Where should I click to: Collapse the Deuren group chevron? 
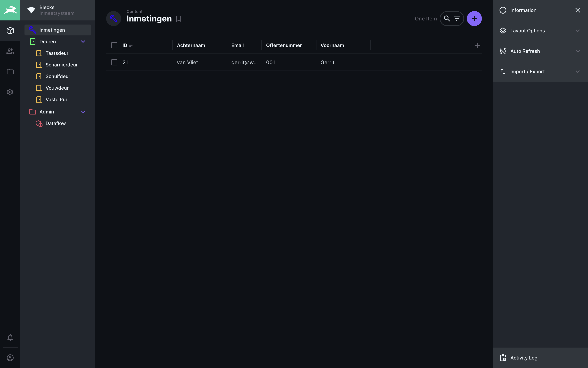pos(83,42)
